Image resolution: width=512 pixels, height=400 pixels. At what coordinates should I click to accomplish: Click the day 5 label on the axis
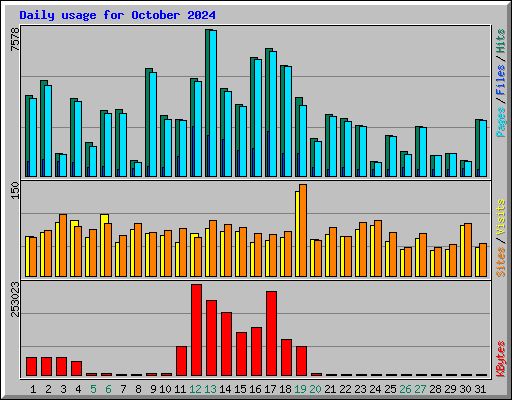tap(93, 389)
